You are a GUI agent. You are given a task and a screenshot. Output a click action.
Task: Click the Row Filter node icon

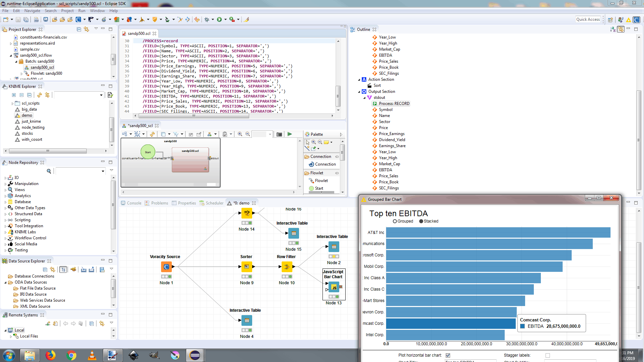point(287,267)
